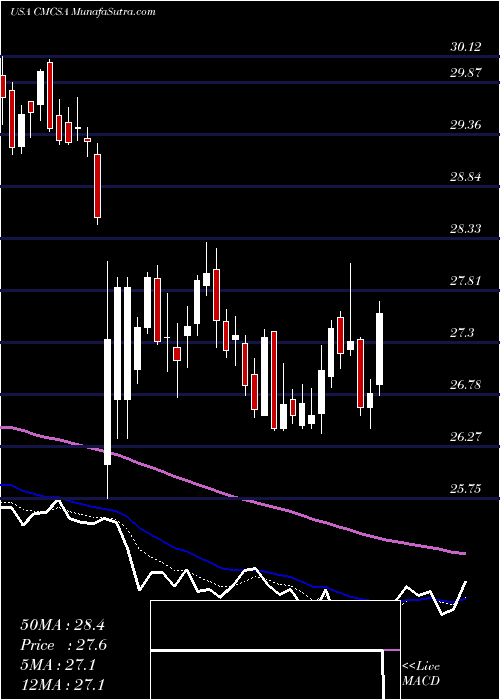The width and height of the screenshot is (500, 700).
Task: Click the tall white candle spanning 26.27 to 27.3
Action: 108,401
